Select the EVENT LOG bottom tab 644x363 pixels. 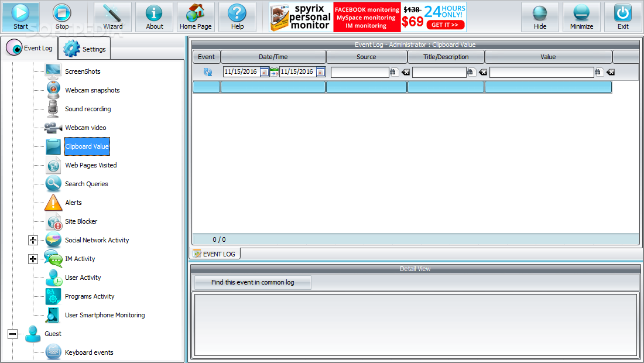[214, 254]
